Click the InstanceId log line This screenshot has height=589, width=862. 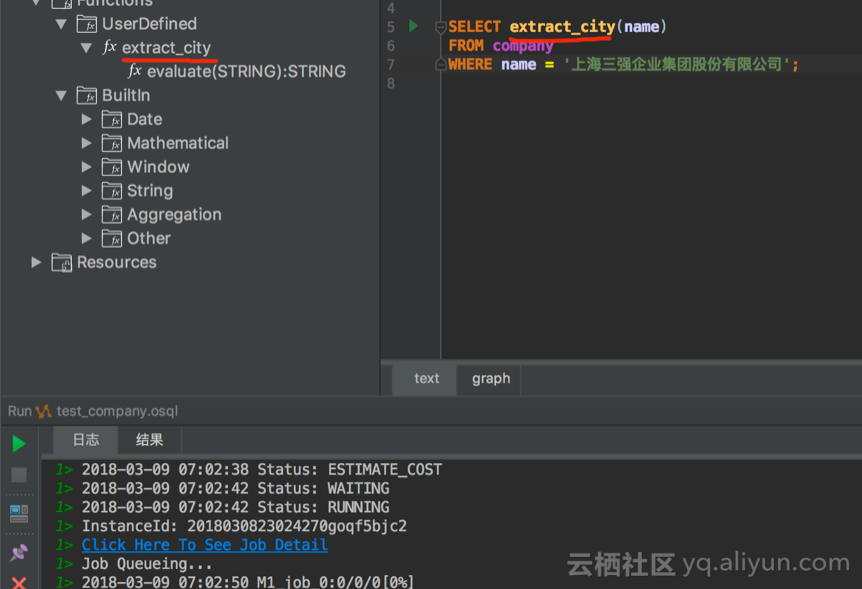click(x=244, y=526)
